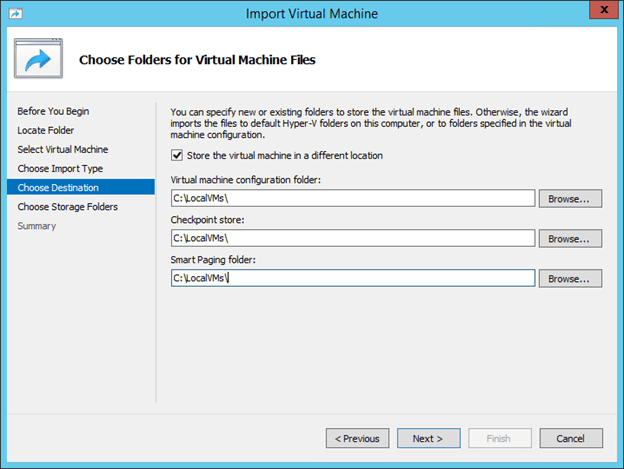Go back with the Previous button
This screenshot has height=469, width=624.
[357, 438]
